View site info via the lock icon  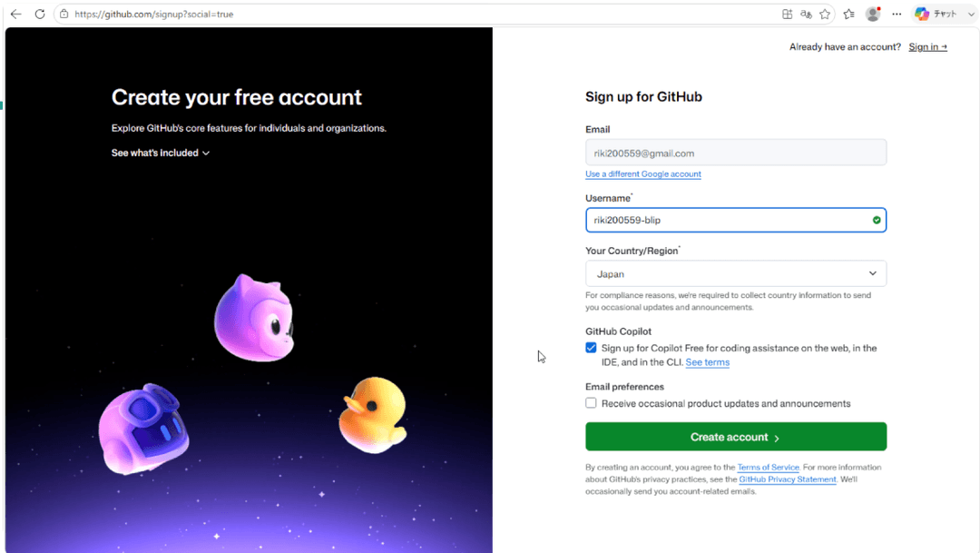[x=64, y=14]
